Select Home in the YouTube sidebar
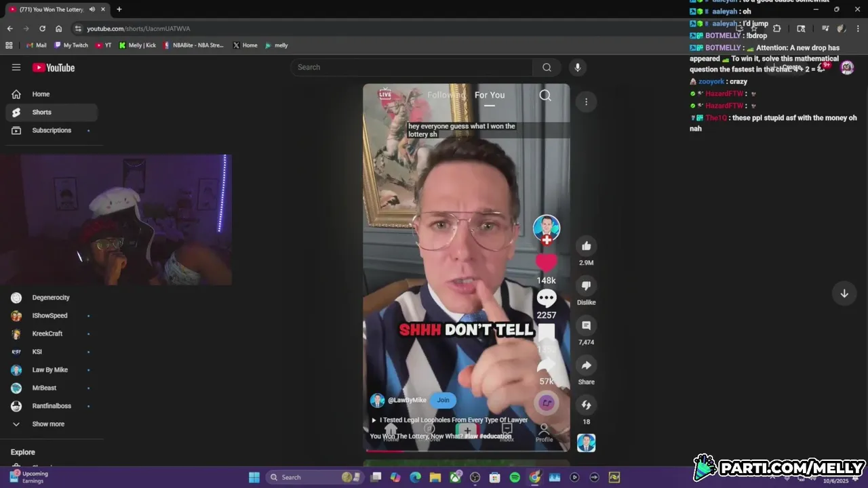Image resolution: width=868 pixels, height=488 pixels. [52, 94]
